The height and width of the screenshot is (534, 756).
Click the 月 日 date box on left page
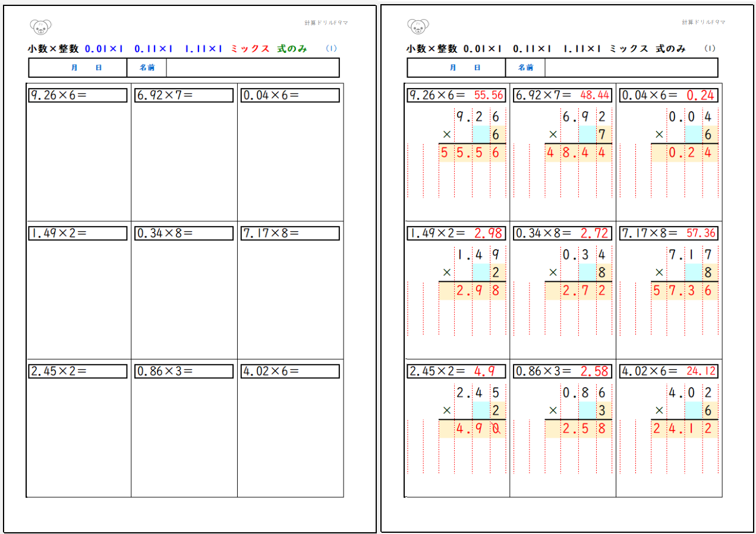78,68
